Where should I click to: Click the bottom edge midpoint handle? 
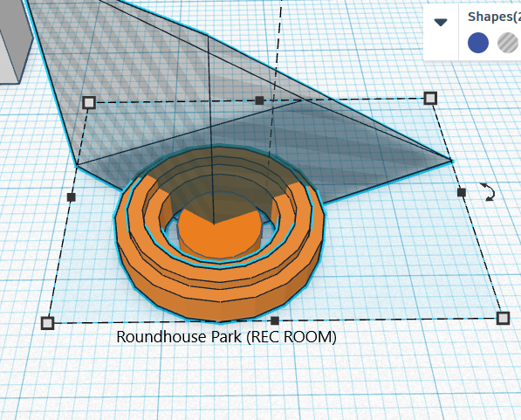275,321
